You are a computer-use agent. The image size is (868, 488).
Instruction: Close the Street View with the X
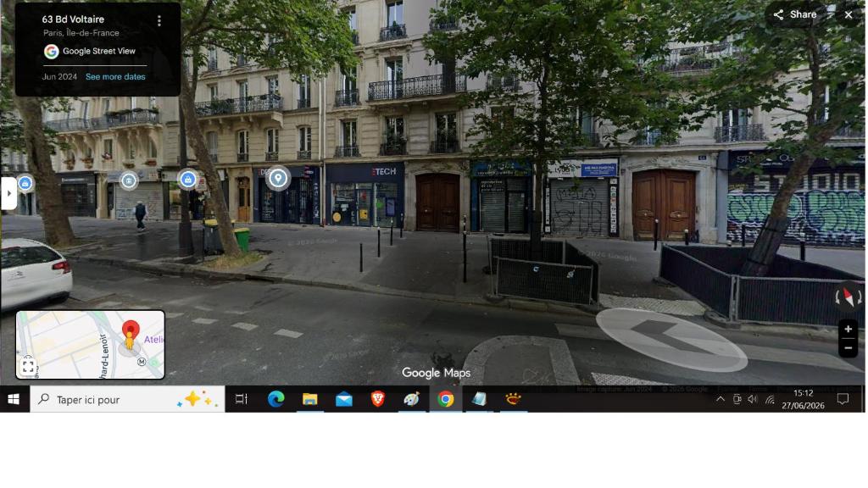pyautogui.click(x=848, y=15)
